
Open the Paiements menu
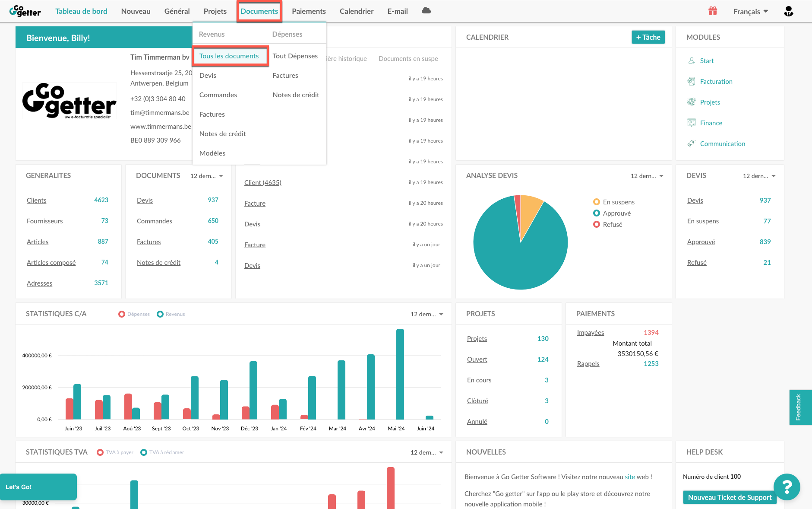pos(309,11)
